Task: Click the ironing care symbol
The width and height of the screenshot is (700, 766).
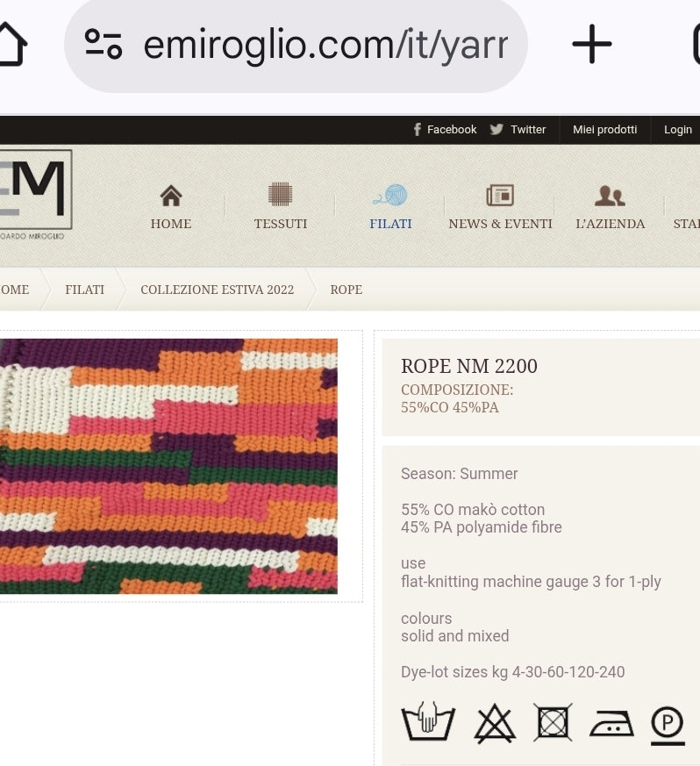Action: [611, 723]
